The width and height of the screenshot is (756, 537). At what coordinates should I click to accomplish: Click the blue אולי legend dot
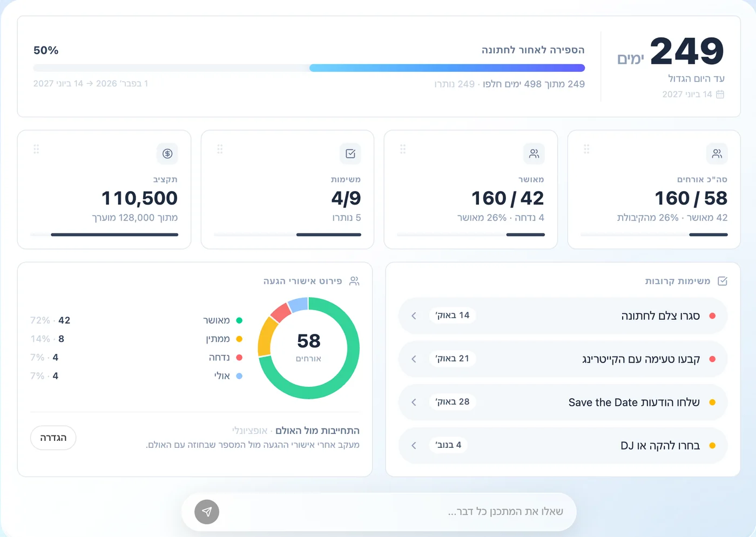point(239,375)
